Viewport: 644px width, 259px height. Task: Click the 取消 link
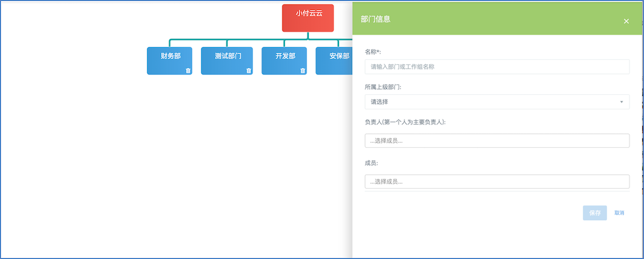coord(619,213)
